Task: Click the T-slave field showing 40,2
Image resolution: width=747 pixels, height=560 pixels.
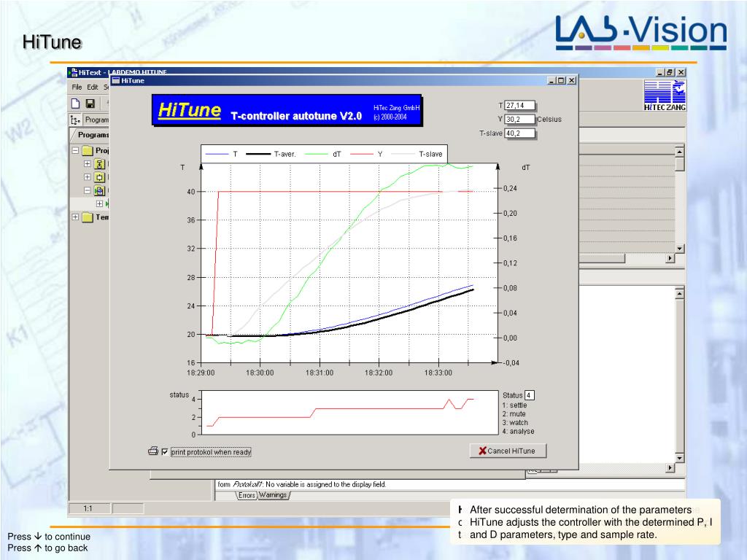Action: tap(519, 133)
